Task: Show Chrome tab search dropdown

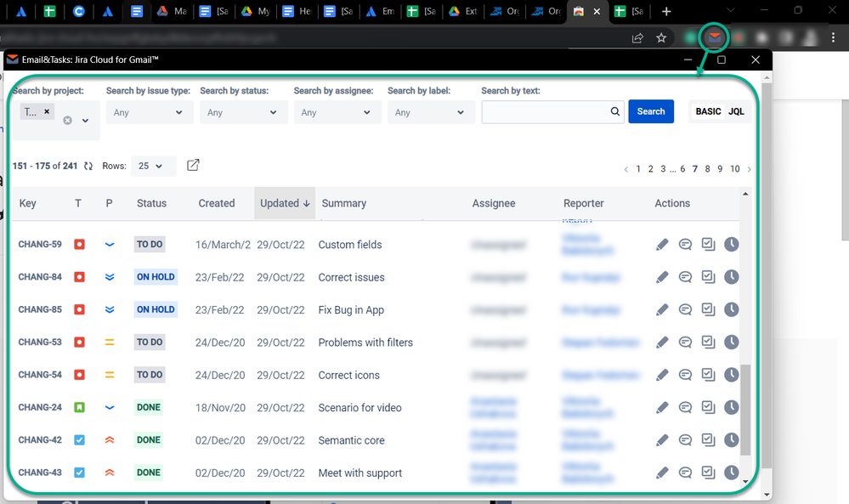Action: 730,10
